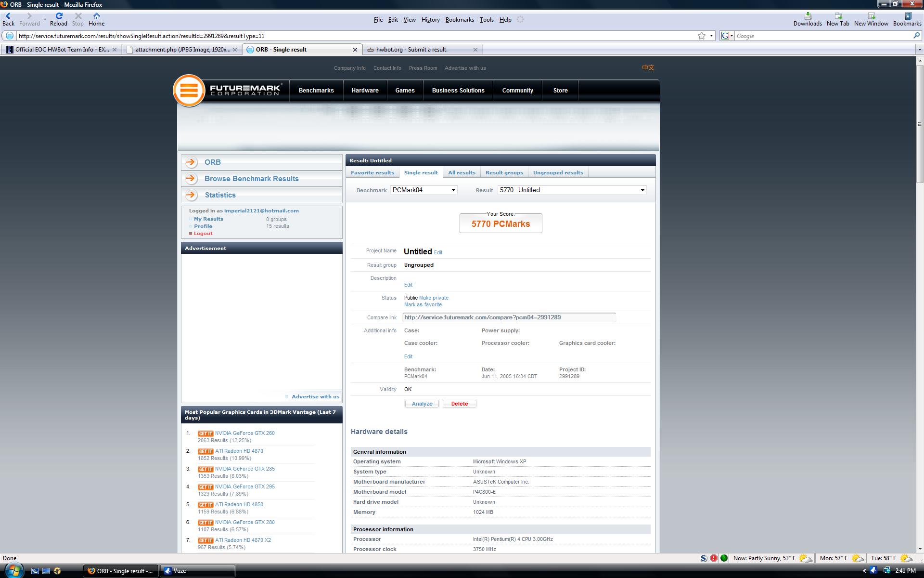Click in the compare link field
Screen dimensions: 924x578
[509, 317]
